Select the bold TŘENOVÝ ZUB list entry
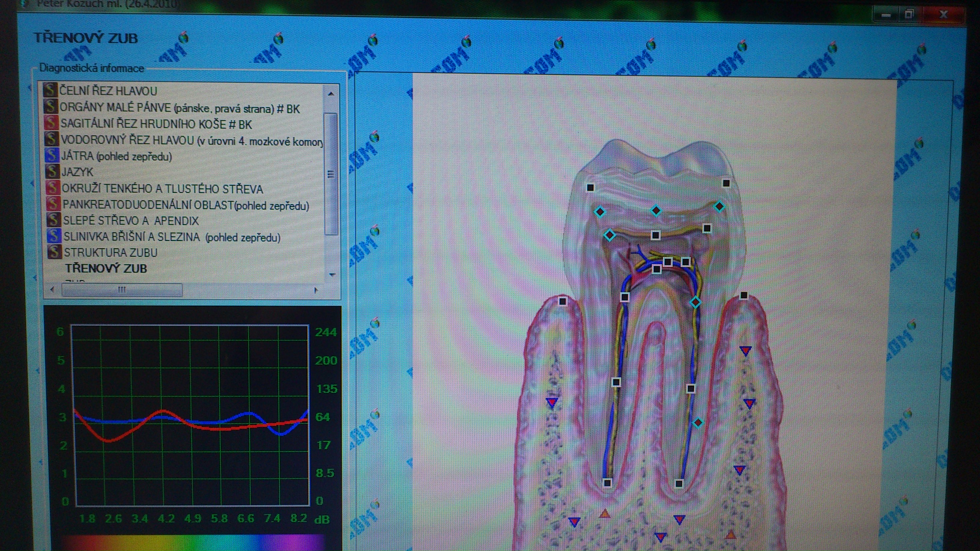The width and height of the screenshot is (980, 551). point(106,269)
